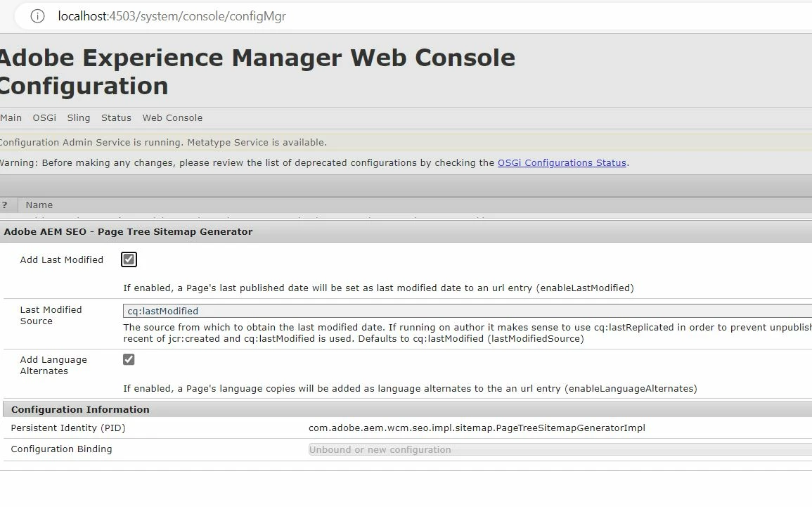Click the Page Tree Sitemap Generator dialog title
Screen dimensions: 812x507
pos(129,231)
